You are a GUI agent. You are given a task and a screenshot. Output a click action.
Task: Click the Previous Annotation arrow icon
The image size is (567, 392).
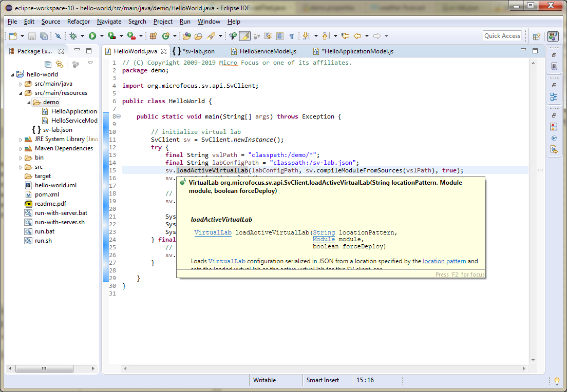pyautogui.click(x=326, y=36)
